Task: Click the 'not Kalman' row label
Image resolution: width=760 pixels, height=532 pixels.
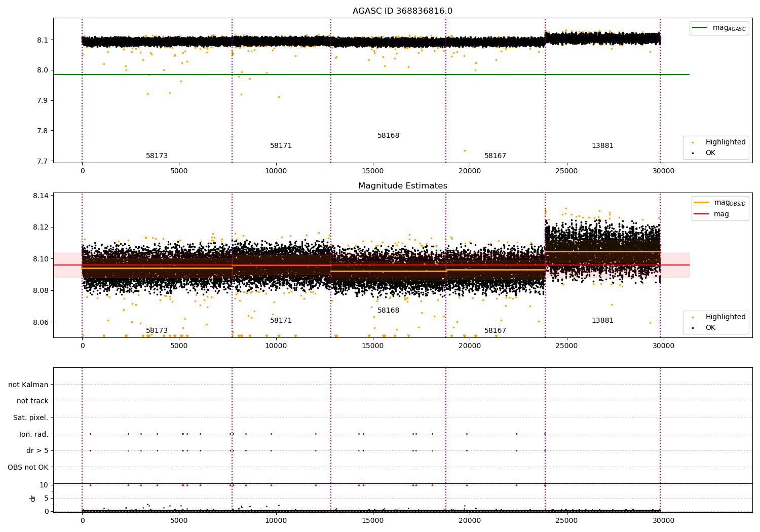Action: (28, 385)
